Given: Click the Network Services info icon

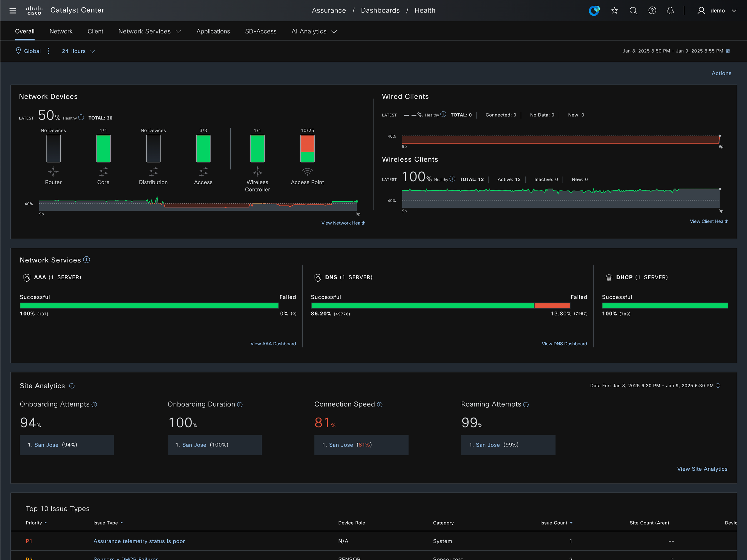Looking at the screenshot, I should 86,260.
